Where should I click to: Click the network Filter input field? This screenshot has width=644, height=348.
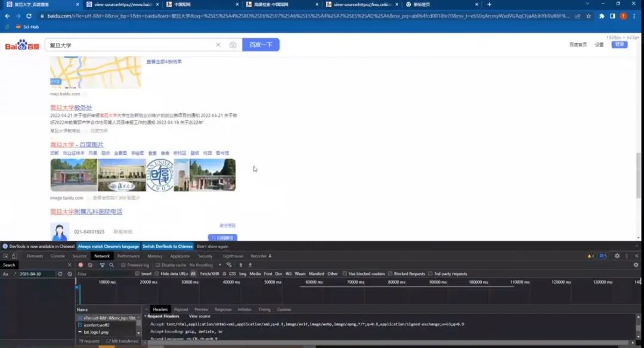click(105, 274)
